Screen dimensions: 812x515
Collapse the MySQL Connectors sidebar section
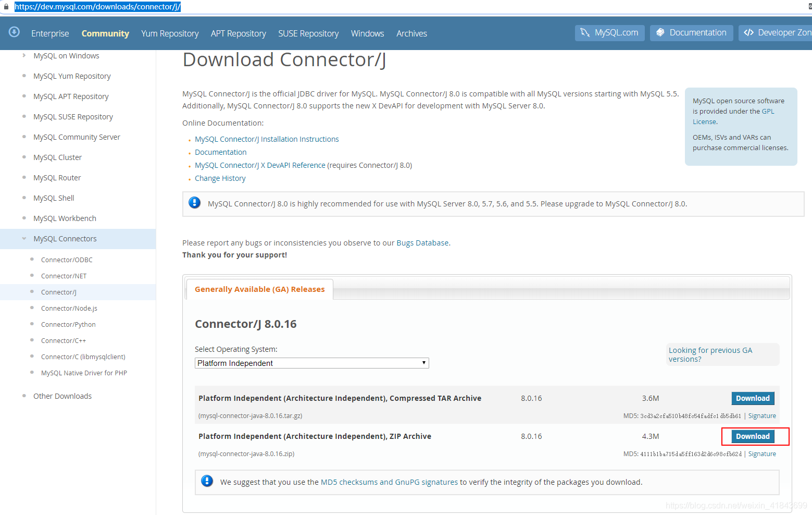point(24,238)
